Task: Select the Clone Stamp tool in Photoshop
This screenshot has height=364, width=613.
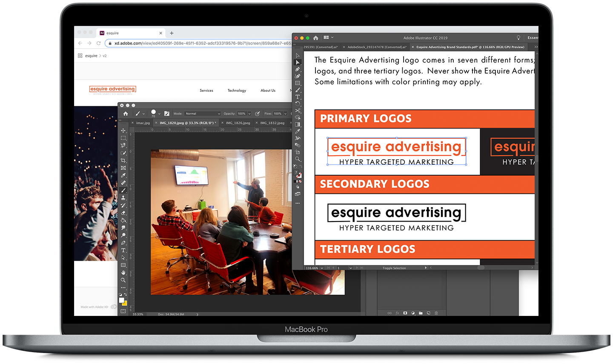Action: (x=123, y=198)
